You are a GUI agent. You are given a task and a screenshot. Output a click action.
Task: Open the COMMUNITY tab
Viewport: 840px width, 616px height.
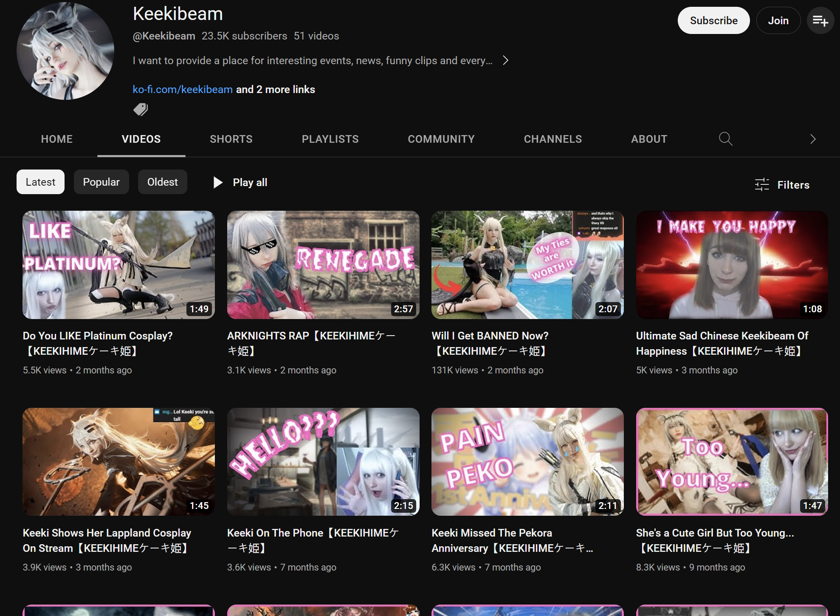click(x=441, y=139)
